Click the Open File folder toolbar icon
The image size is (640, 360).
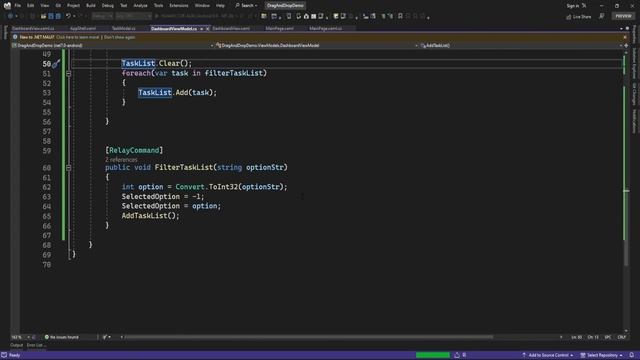(x=43, y=16)
